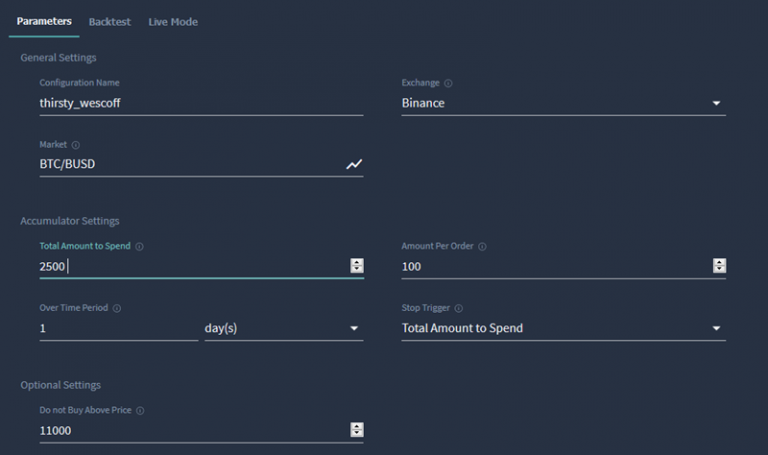Select the Parameters tab
The image size is (768, 455).
point(44,21)
